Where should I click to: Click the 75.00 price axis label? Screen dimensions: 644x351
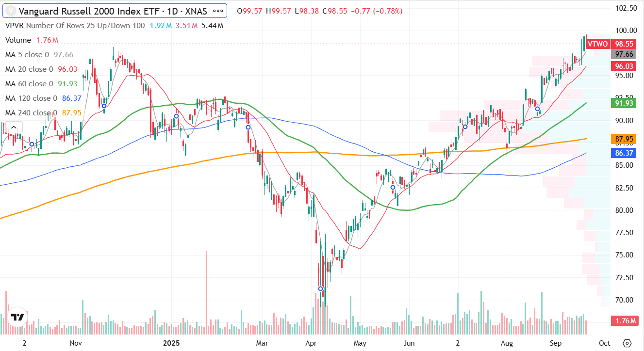(x=624, y=255)
